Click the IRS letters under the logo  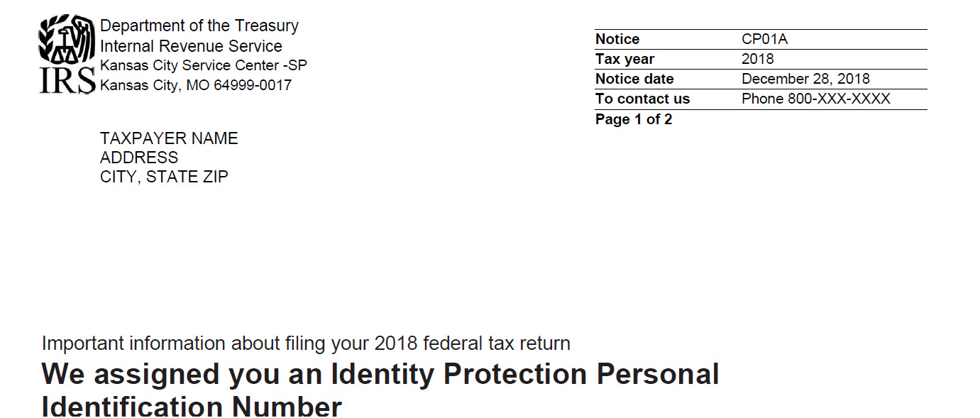pyautogui.click(x=67, y=81)
